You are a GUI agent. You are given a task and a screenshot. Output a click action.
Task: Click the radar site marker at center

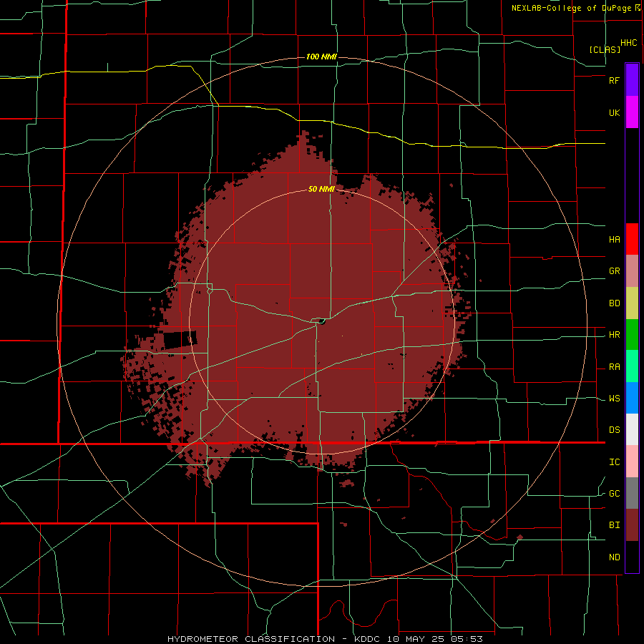point(322,321)
